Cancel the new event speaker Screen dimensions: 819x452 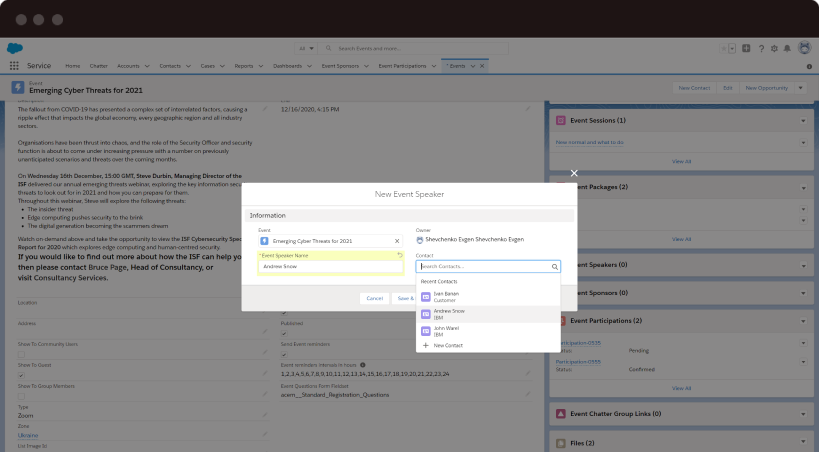(x=375, y=298)
